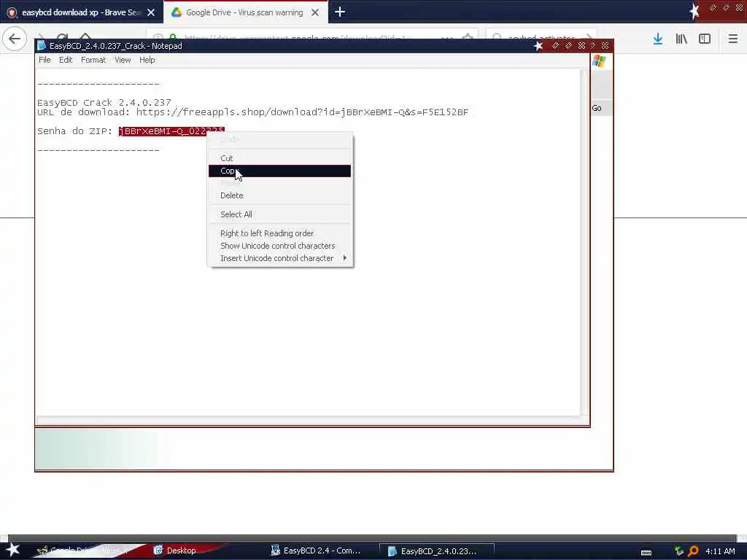The width and height of the screenshot is (747, 560).
Task: Click the EasyBCD Crack 2.4.0.237 line
Action: click(104, 103)
